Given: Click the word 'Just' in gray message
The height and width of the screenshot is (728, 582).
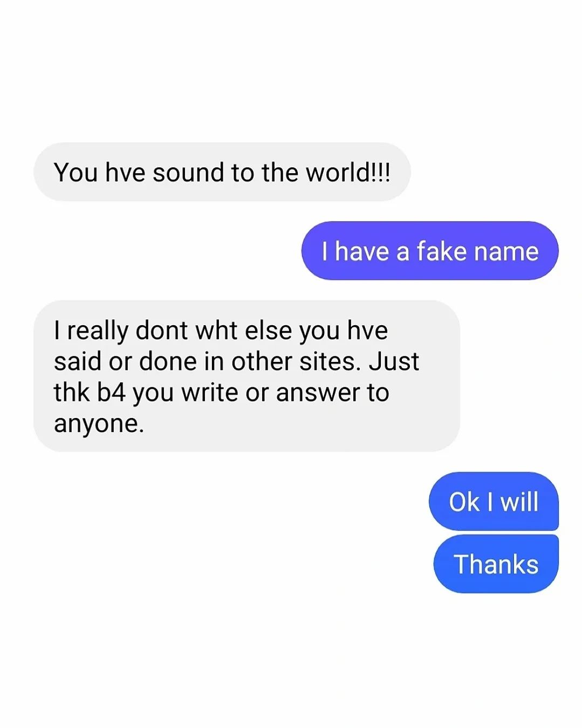Looking at the screenshot, I should pos(394,361).
